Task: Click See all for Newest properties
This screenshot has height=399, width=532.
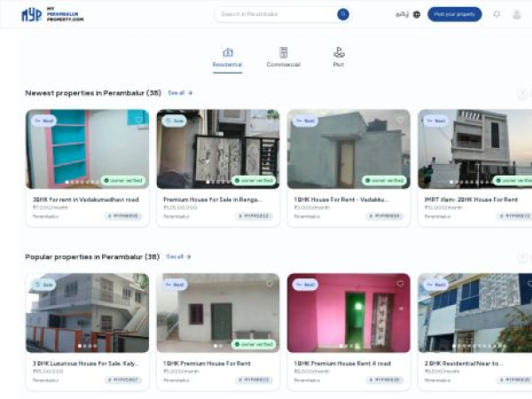Action: coord(180,92)
